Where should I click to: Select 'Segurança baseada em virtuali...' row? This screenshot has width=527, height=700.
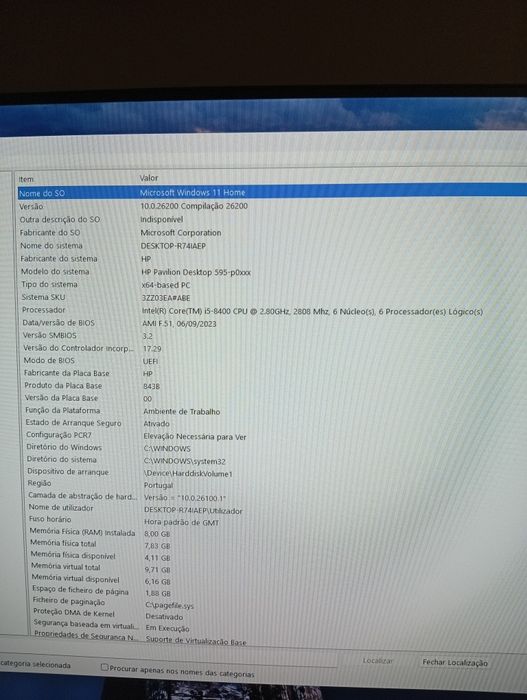pyautogui.click(x=86, y=624)
